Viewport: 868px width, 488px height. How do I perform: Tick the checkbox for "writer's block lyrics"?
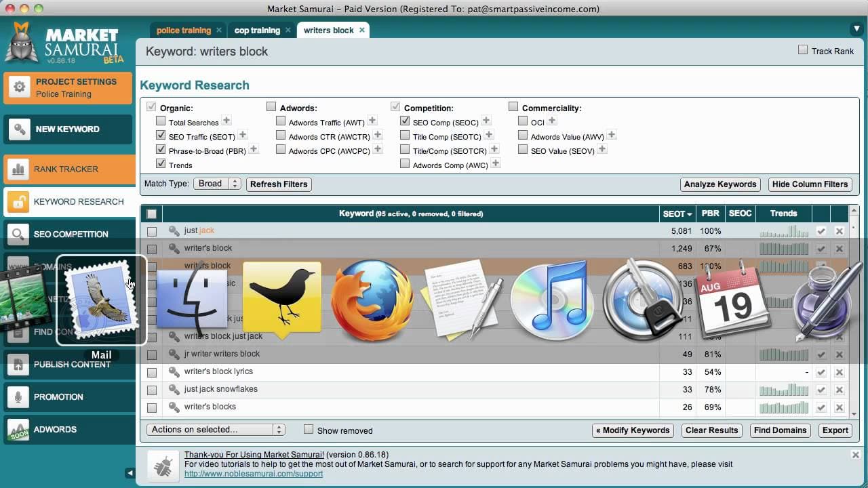[152, 372]
